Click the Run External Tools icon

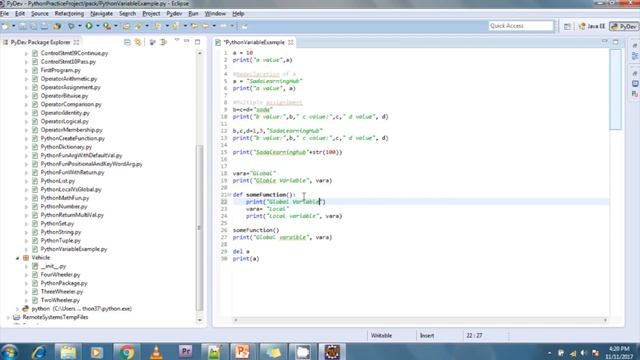(x=107, y=26)
